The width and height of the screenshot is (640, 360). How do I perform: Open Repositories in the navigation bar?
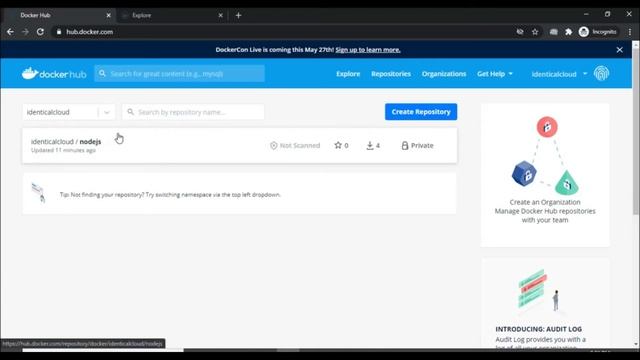(391, 74)
